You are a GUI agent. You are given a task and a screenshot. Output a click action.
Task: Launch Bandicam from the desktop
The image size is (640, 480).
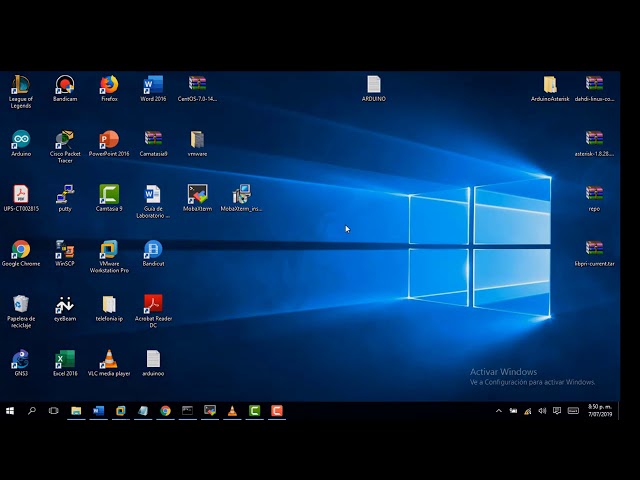tap(65, 88)
